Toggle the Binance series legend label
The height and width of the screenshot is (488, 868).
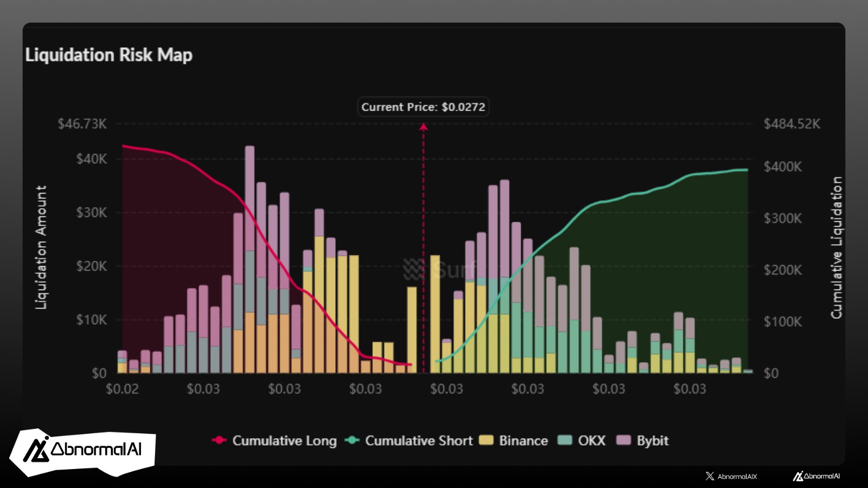click(523, 440)
